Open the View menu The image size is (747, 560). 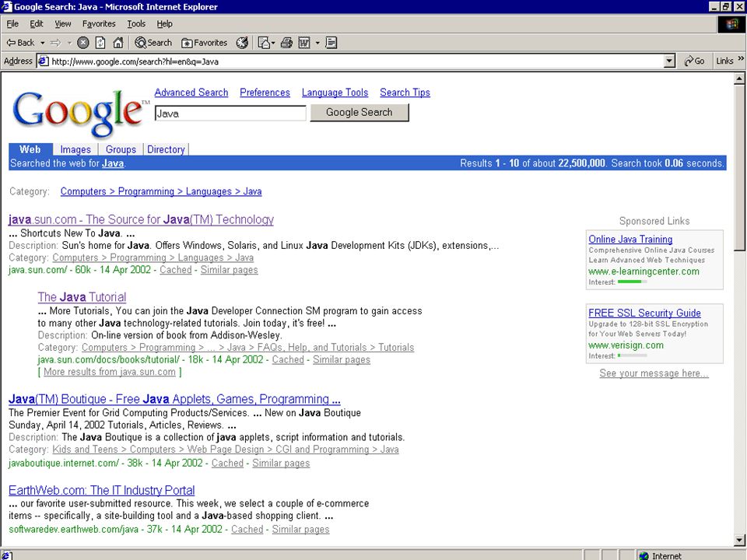pos(62,24)
